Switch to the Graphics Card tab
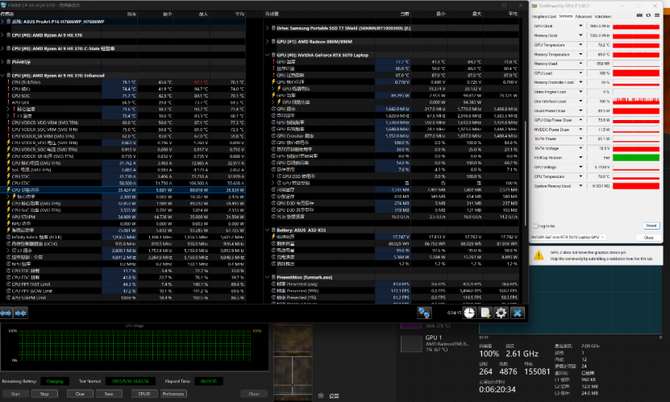The height and width of the screenshot is (402, 670). point(543,16)
